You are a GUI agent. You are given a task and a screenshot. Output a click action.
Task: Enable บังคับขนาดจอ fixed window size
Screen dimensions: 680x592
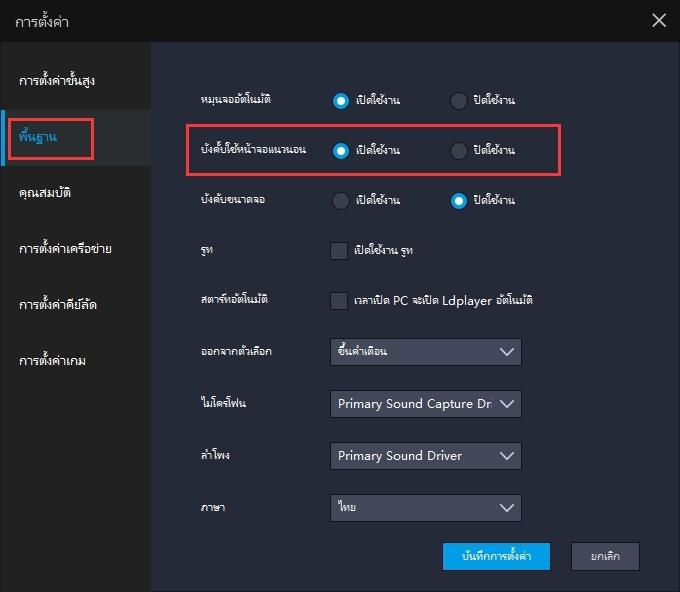click(x=341, y=200)
